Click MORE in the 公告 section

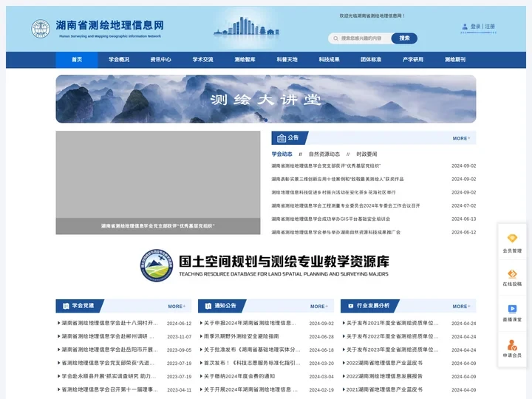pyautogui.click(x=461, y=138)
